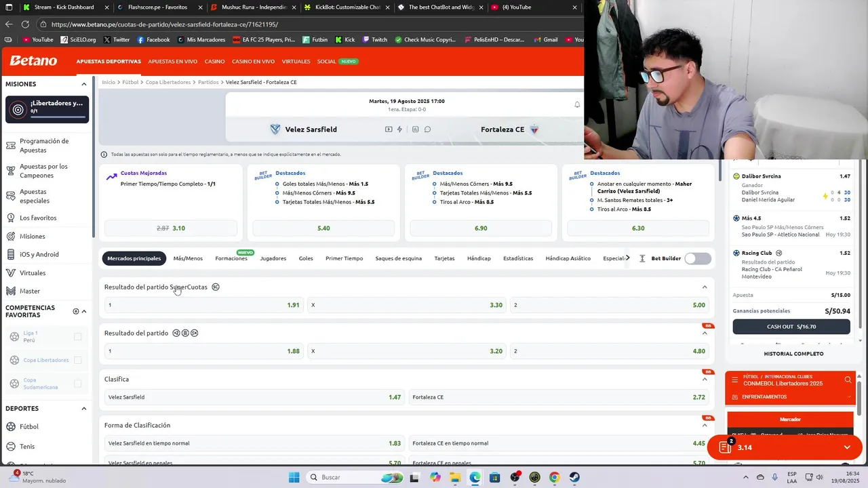Viewport: 868px width, 488px height.
Task: Open the match chat bubble icon
Action: 427,129
